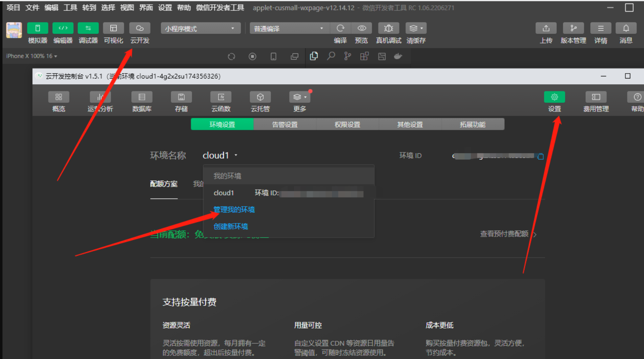This screenshot has height=359, width=644.
Task: Toggle the 调试器 debugger panel
Action: [88, 29]
